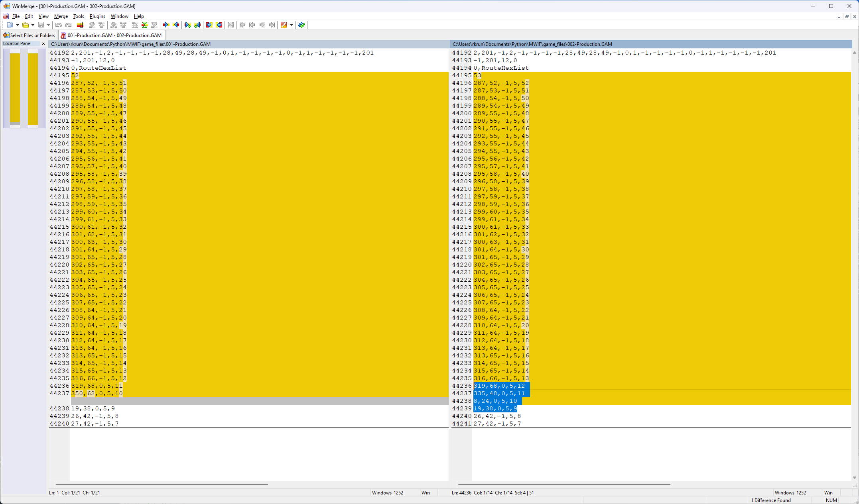Select the 001-Production.GAM - 002-Production.GAM tab
This screenshot has width=859, height=504.
[x=111, y=35]
